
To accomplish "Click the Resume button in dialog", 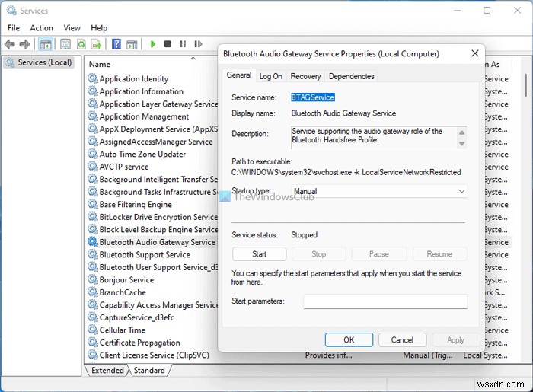I will [x=439, y=254].
